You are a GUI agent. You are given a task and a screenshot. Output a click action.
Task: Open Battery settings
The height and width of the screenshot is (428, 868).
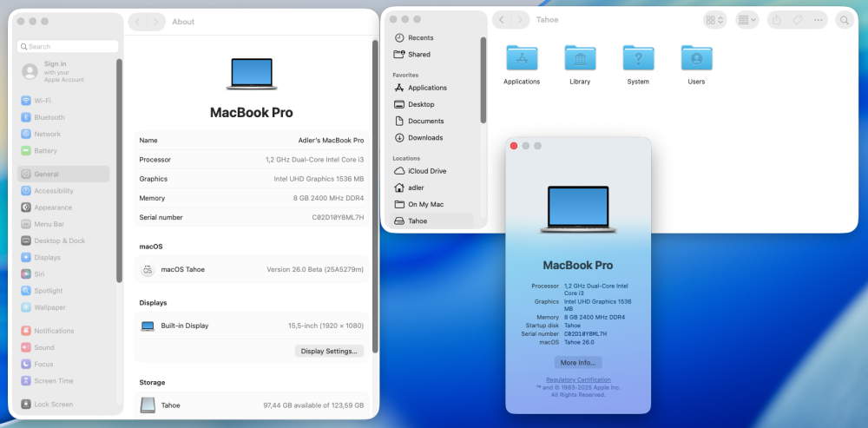click(x=63, y=150)
